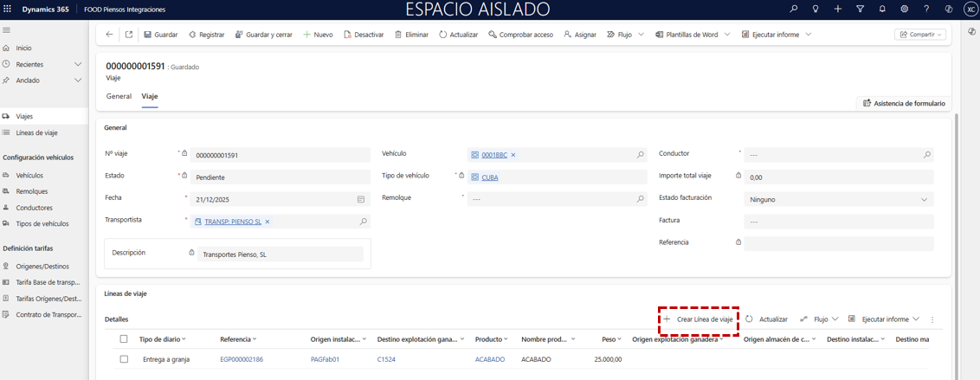Open the settings gear icon

[905, 9]
